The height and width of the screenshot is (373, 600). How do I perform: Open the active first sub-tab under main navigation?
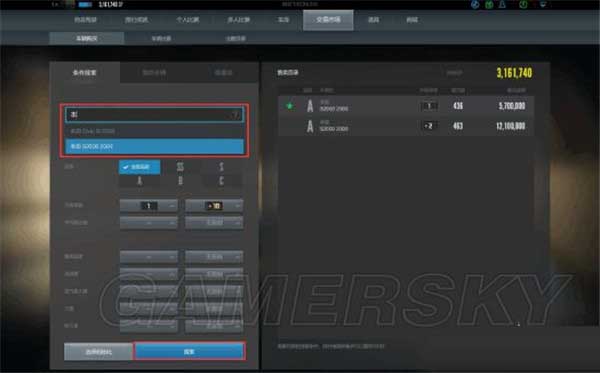pyautogui.click(x=87, y=38)
